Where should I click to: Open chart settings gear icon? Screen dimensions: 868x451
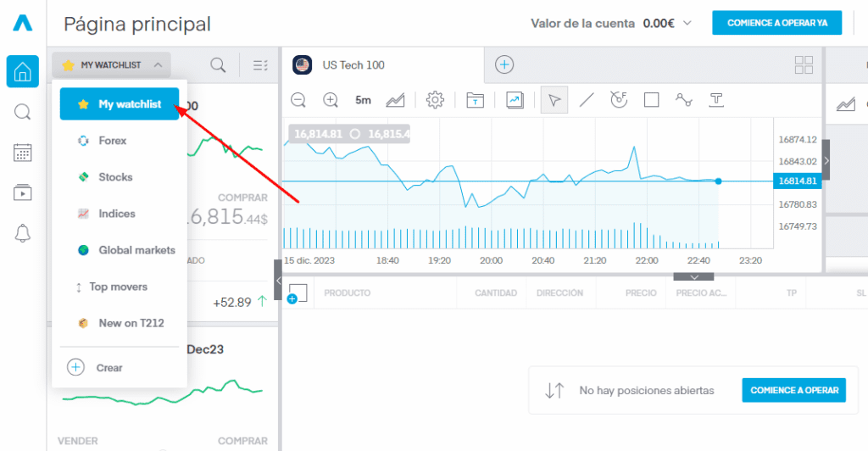[x=435, y=100]
